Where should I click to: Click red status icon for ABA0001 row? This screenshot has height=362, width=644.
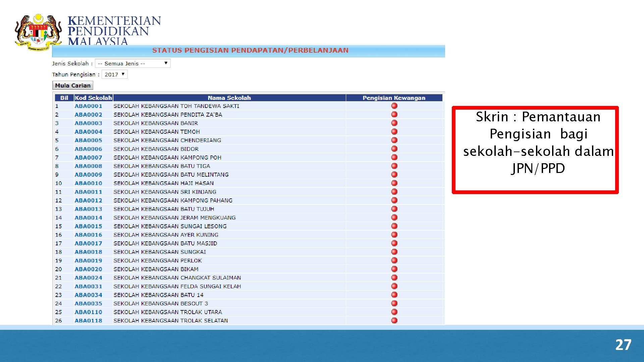[x=394, y=106]
